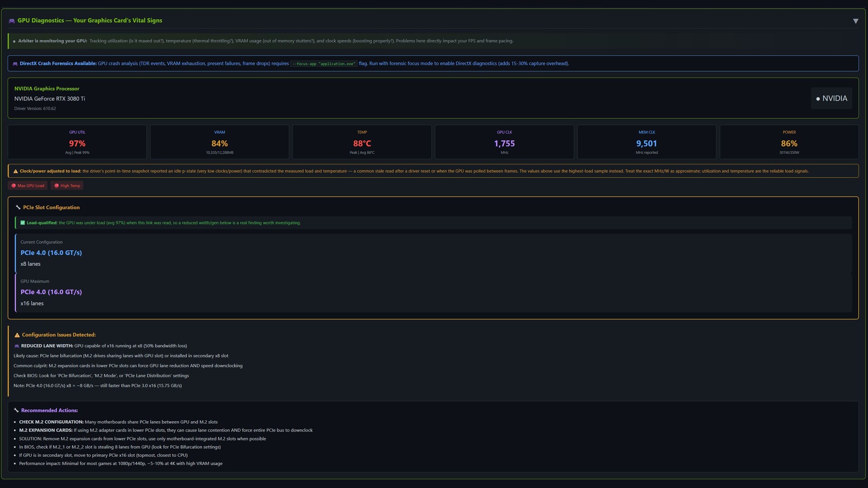Click the x16 lanes text
The image size is (868, 488).
tap(32, 303)
